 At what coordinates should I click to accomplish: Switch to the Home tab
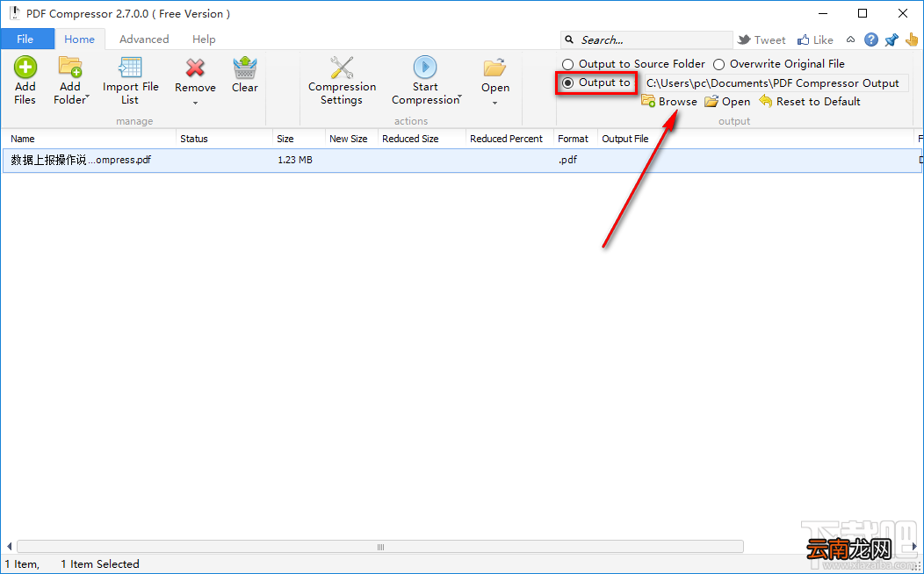[80, 39]
